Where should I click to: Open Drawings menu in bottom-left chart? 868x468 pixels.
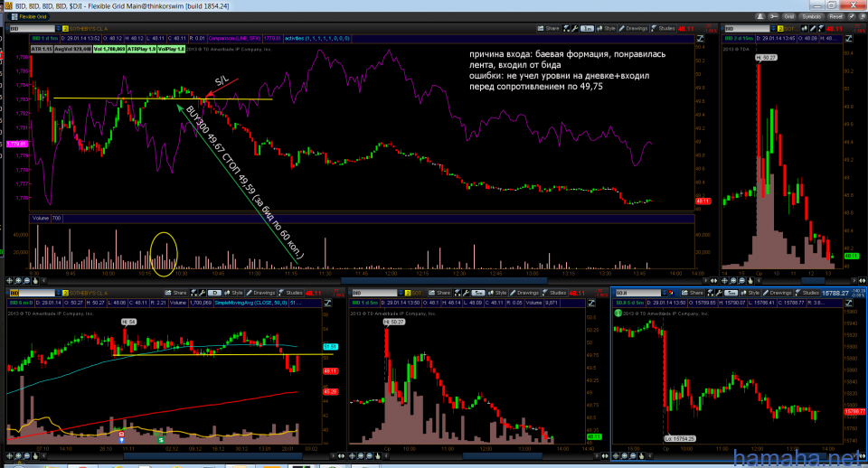pos(260,293)
